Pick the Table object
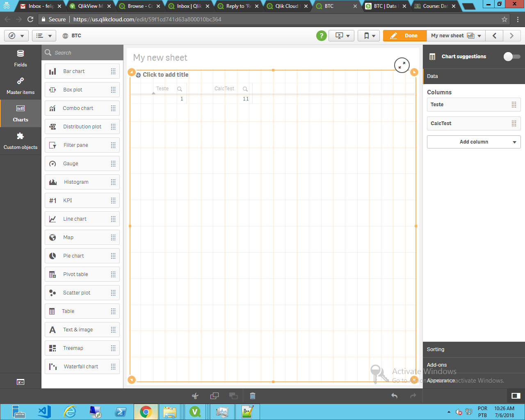525x420 pixels. tap(82, 311)
